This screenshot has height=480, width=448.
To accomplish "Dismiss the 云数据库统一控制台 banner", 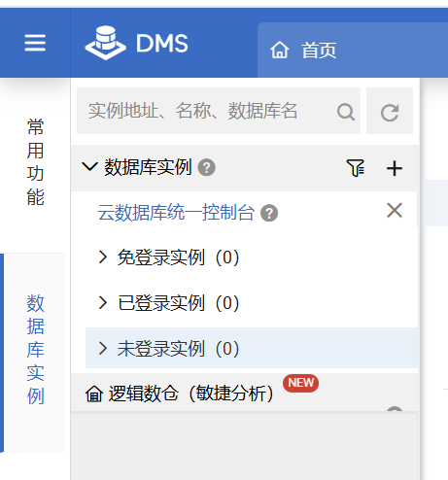I will 395,211.
